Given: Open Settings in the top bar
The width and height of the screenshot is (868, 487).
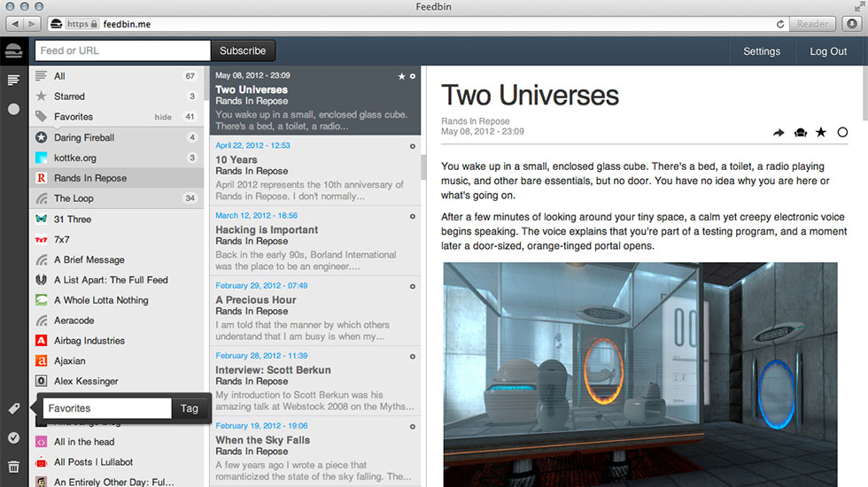Looking at the screenshot, I should [x=762, y=51].
